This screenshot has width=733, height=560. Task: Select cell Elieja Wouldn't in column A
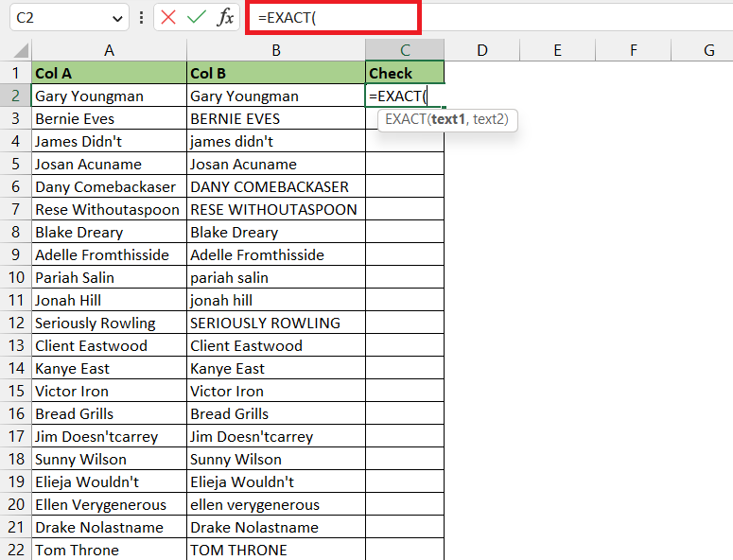(x=109, y=481)
